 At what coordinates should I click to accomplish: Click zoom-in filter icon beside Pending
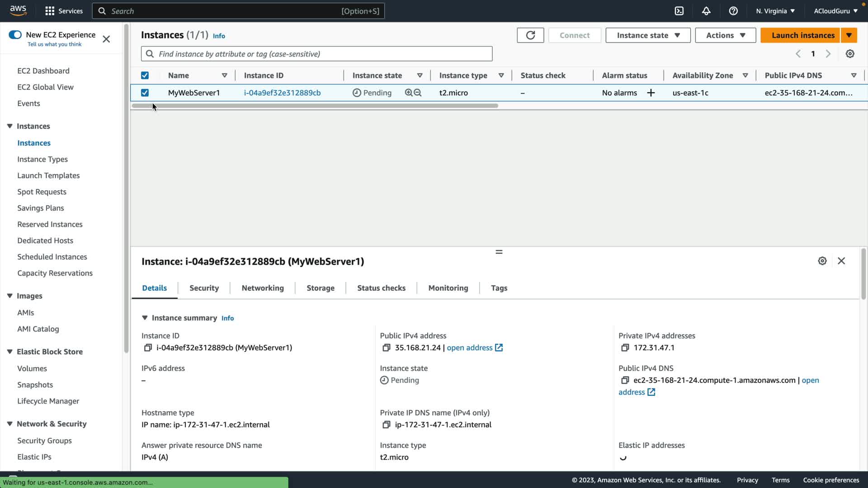coord(409,93)
